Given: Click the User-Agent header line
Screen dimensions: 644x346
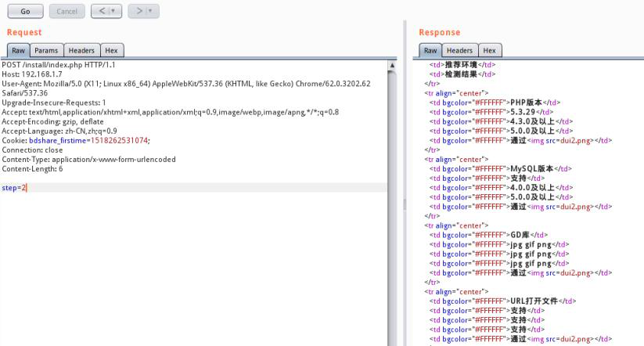Looking at the screenshot, I should (186, 88).
